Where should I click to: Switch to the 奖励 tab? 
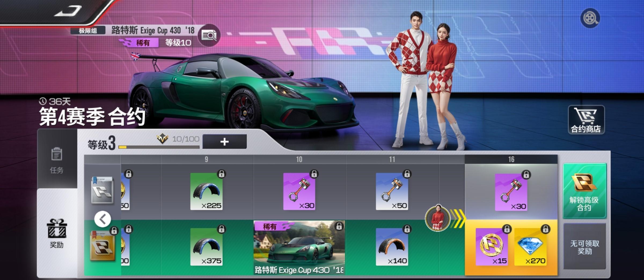(x=57, y=234)
